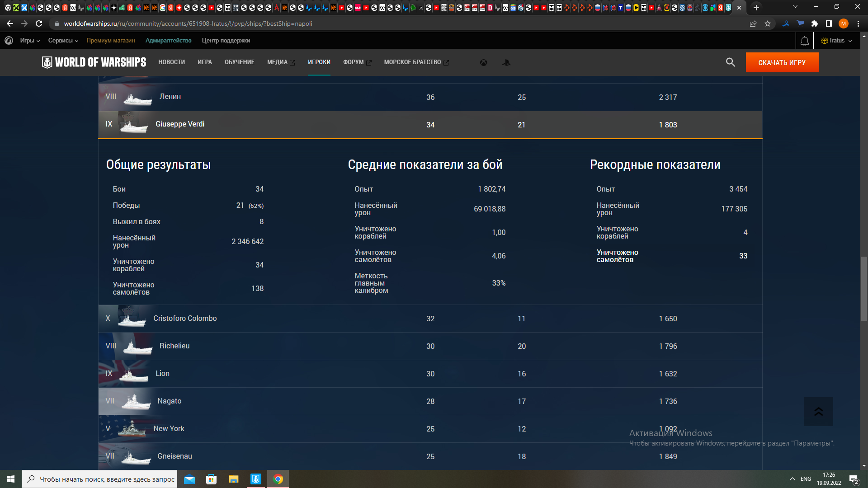This screenshot has height=488, width=868.
Task: Expand the Iratus account dropdown
Action: click(x=836, y=41)
